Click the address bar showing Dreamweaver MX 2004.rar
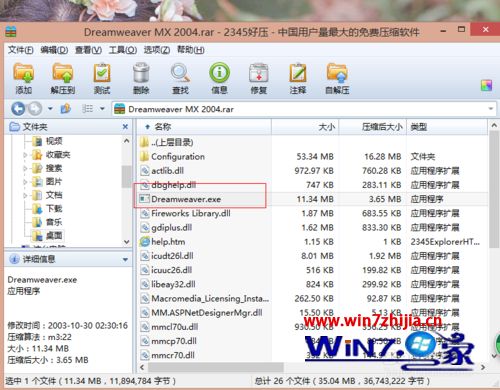This screenshot has height=390, width=500. [303, 109]
